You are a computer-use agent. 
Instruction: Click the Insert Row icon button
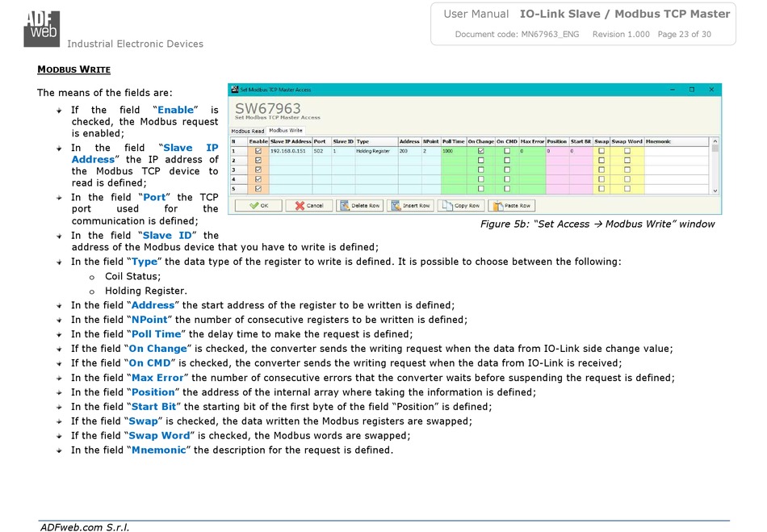(409, 206)
